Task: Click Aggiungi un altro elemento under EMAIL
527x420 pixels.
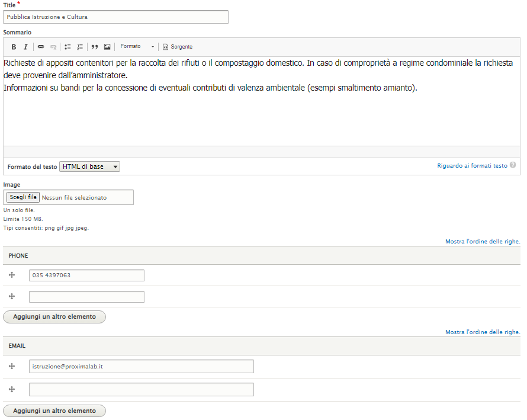Action: tap(54, 411)
